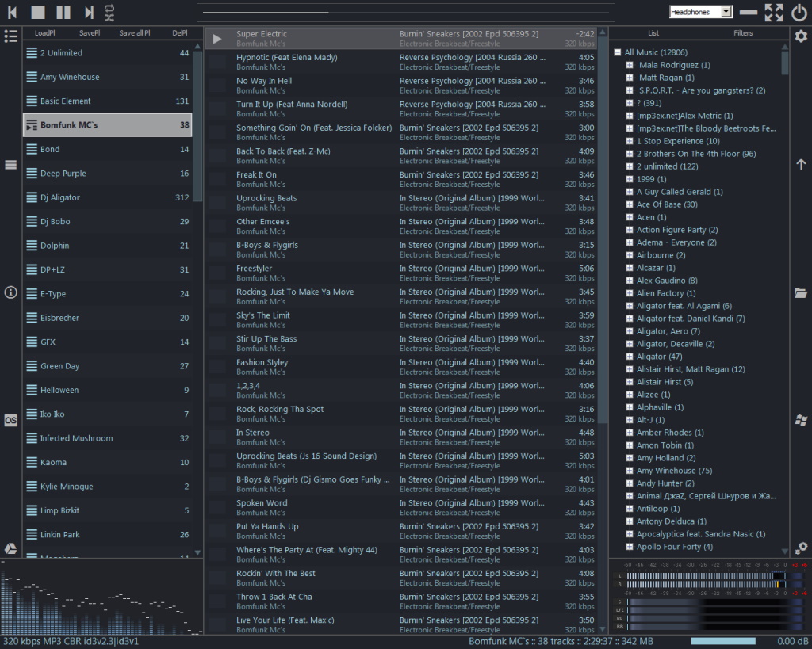The image size is (812, 649).
Task: Collapse the All Music tree node
Action: point(617,52)
